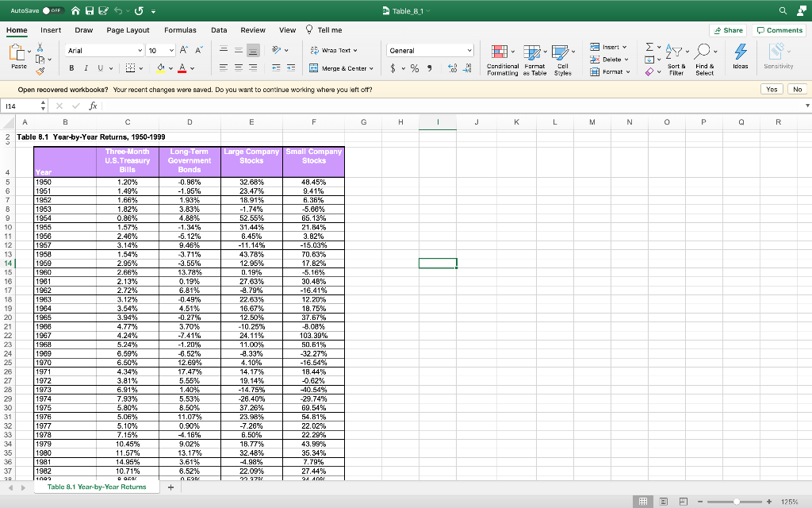
Task: Activate the Format Painter brush
Action: point(40,71)
